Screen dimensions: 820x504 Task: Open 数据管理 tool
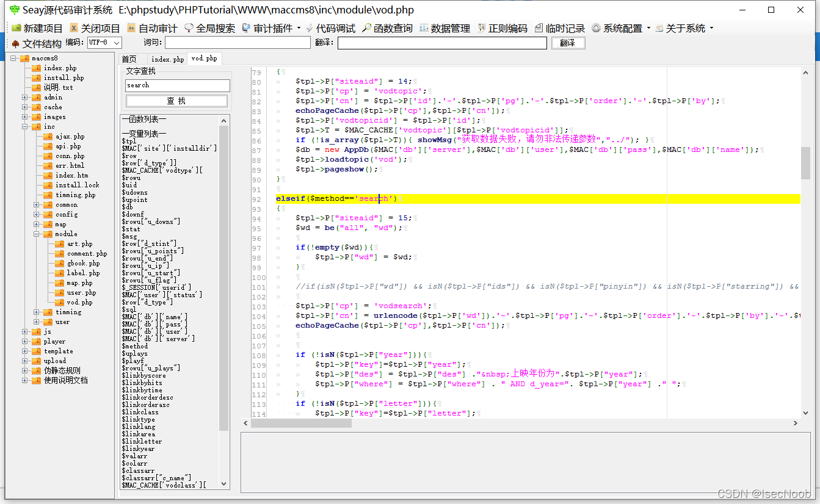444,28
